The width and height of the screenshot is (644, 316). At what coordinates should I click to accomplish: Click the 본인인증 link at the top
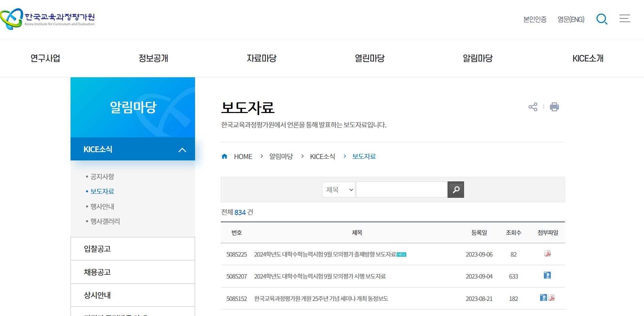pyautogui.click(x=535, y=19)
